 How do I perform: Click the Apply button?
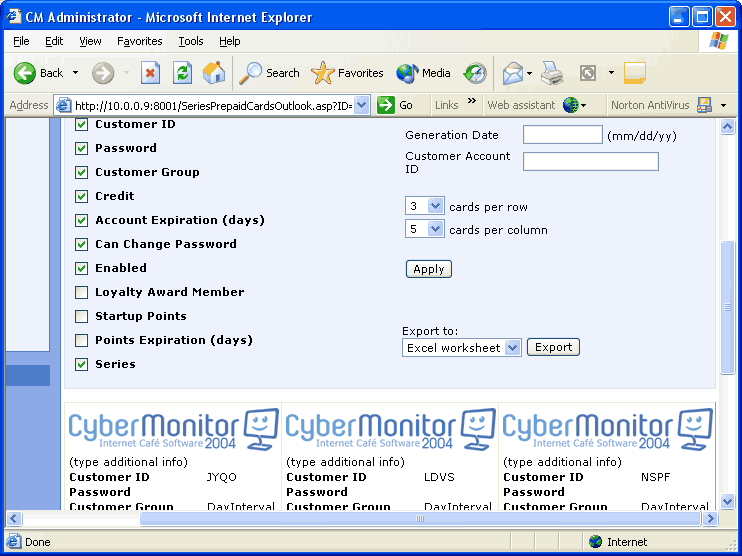click(x=429, y=269)
